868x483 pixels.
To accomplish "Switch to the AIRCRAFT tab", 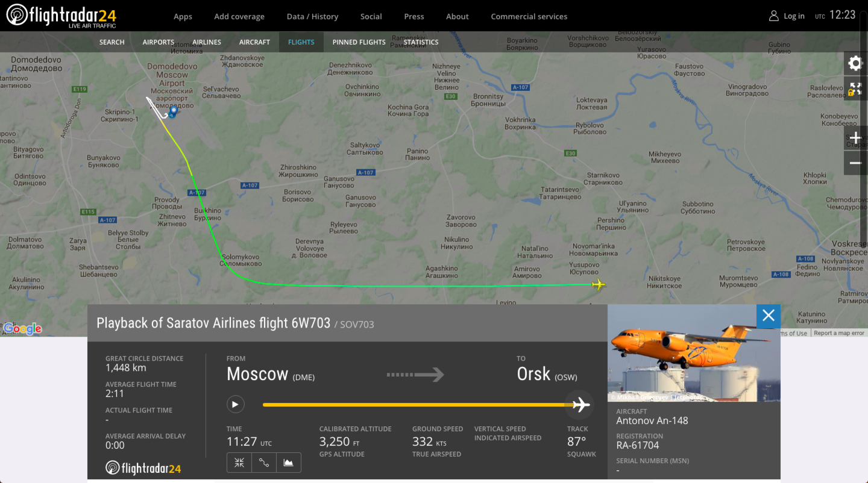I will coord(254,42).
